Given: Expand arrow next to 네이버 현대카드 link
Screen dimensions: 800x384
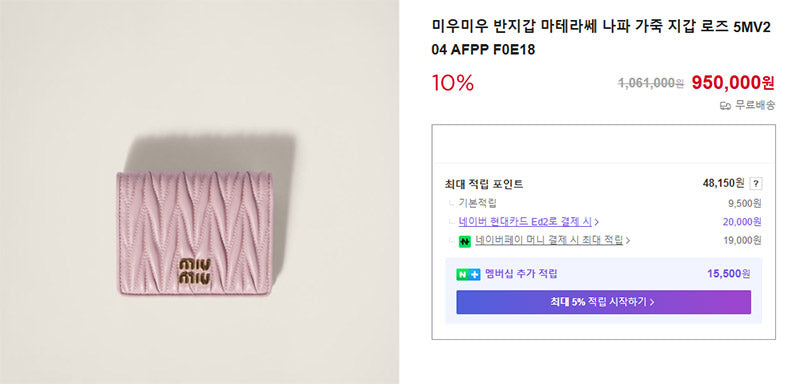Looking at the screenshot, I should (x=596, y=222).
